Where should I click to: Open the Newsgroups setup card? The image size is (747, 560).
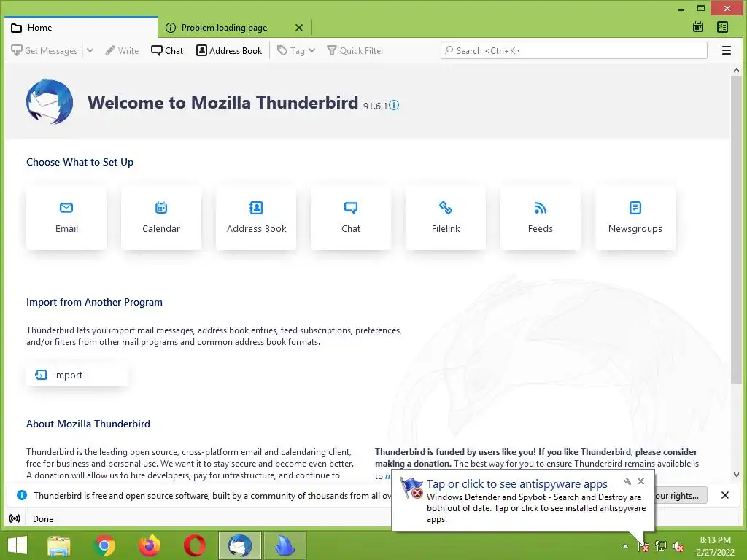pyautogui.click(x=635, y=218)
